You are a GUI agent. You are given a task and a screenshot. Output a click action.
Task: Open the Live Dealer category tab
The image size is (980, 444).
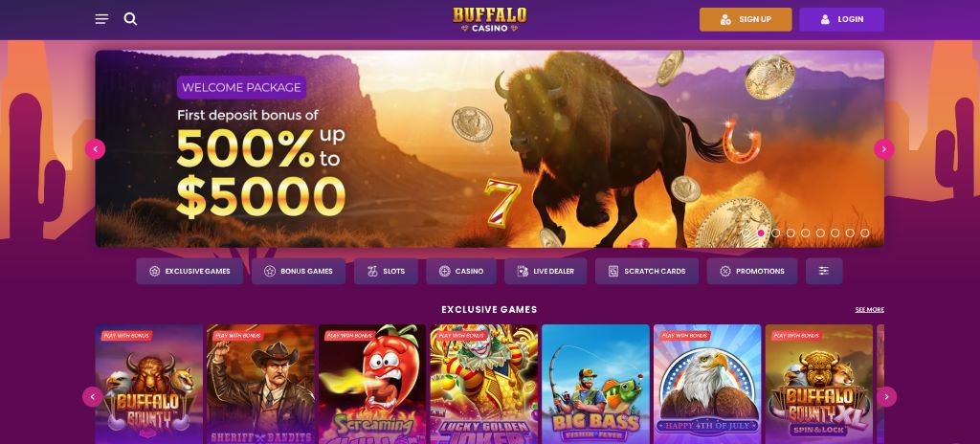point(546,271)
